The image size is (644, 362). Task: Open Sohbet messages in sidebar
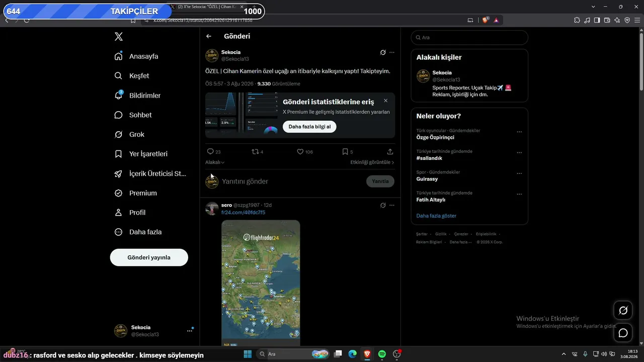133,115
